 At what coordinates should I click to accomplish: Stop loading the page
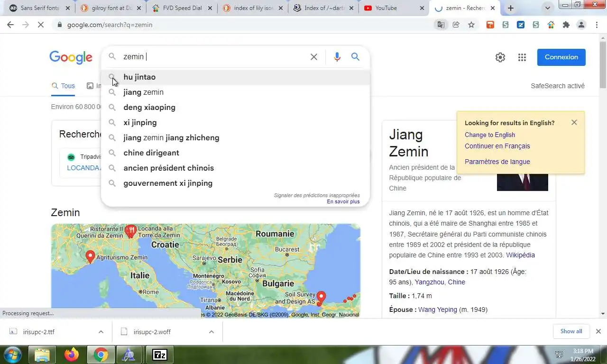point(41,25)
